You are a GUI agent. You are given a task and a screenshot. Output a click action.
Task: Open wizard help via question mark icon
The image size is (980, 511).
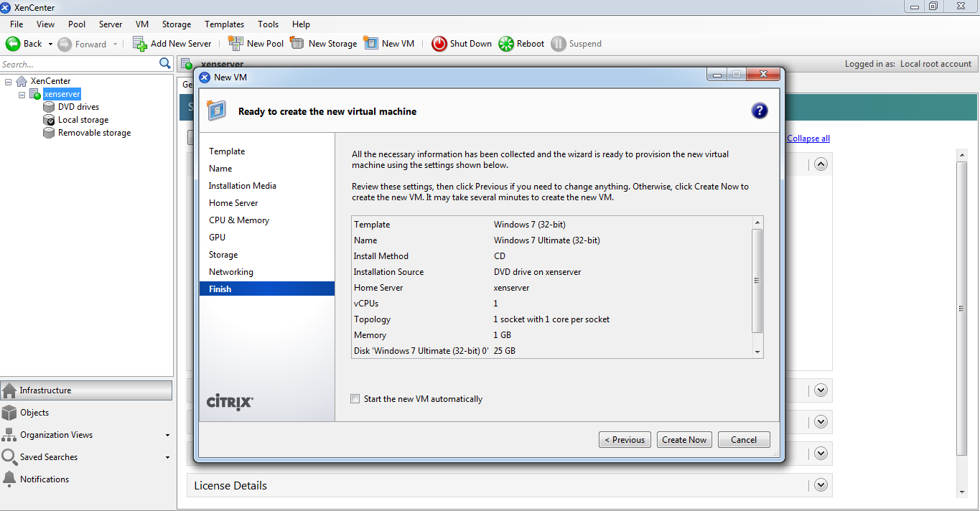[x=760, y=111]
